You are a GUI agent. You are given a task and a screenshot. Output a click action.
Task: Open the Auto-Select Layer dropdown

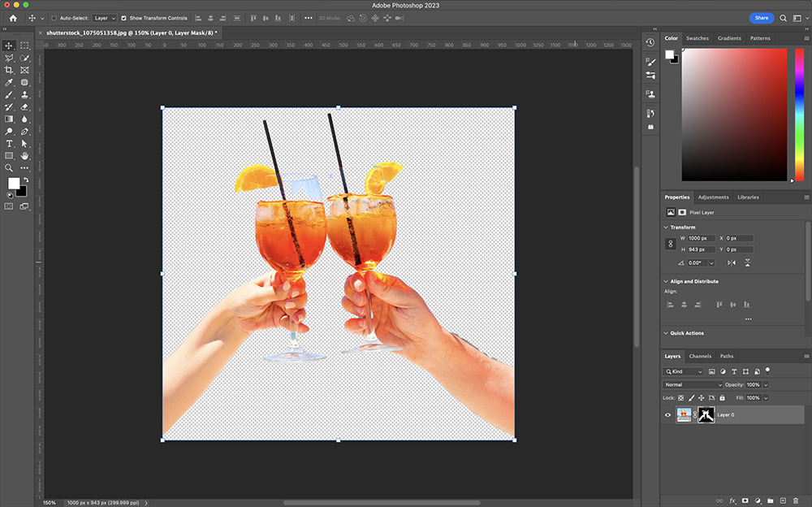(104, 18)
